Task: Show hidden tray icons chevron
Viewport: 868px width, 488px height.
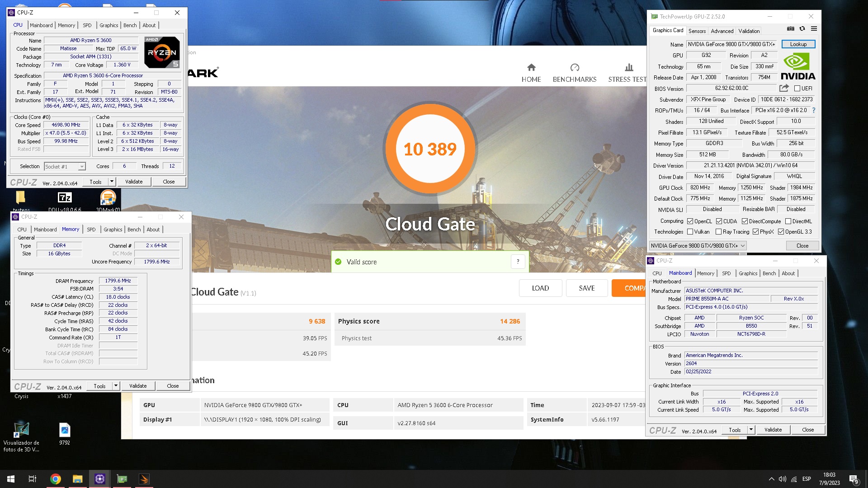Action: click(771, 479)
